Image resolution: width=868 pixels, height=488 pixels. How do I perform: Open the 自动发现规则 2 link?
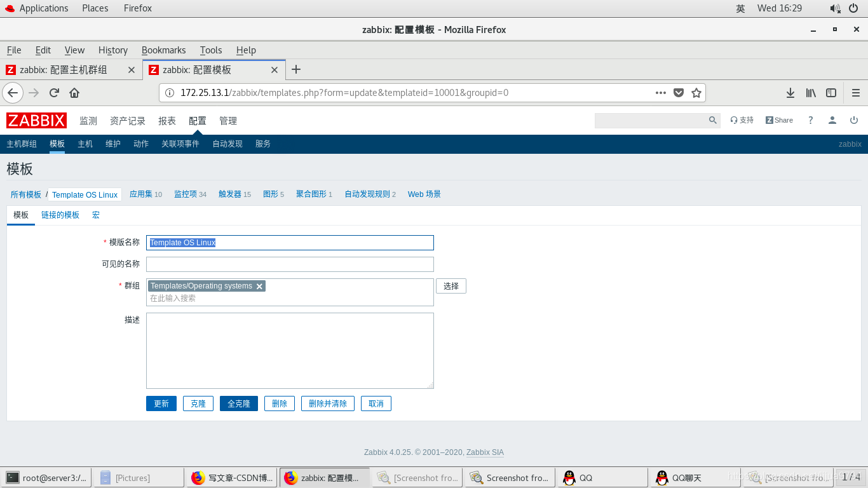370,194
